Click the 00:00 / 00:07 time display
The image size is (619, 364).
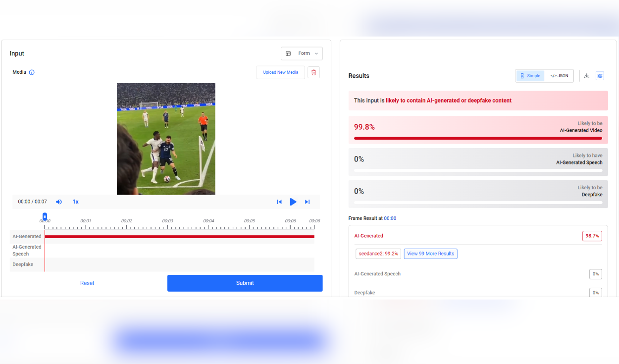click(32, 202)
